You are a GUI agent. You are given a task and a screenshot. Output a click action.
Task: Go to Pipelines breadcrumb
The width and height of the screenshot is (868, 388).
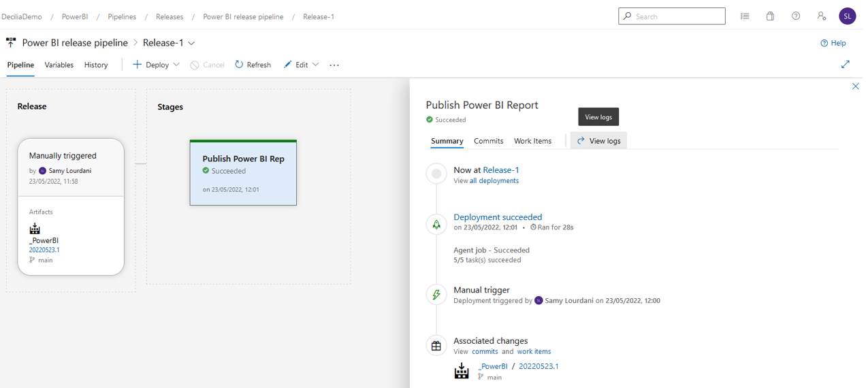point(122,16)
